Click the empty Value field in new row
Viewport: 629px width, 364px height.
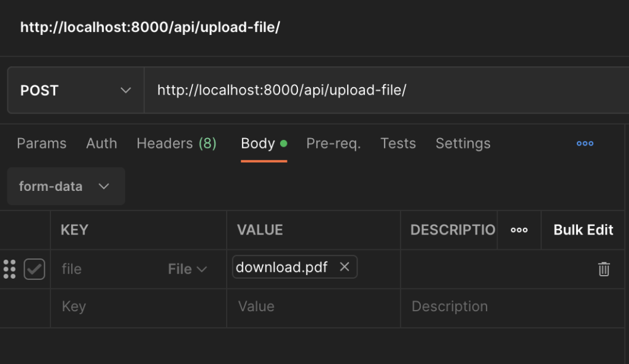click(x=313, y=307)
